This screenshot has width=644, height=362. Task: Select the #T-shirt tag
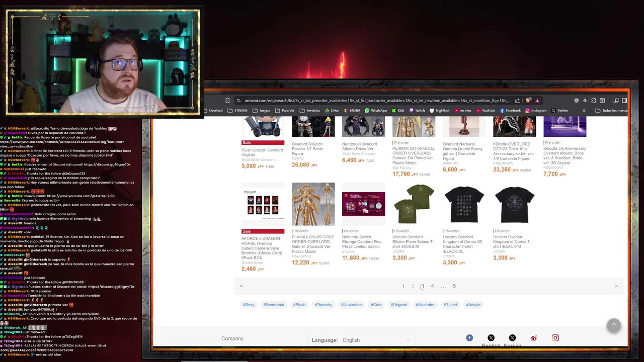[450, 305]
